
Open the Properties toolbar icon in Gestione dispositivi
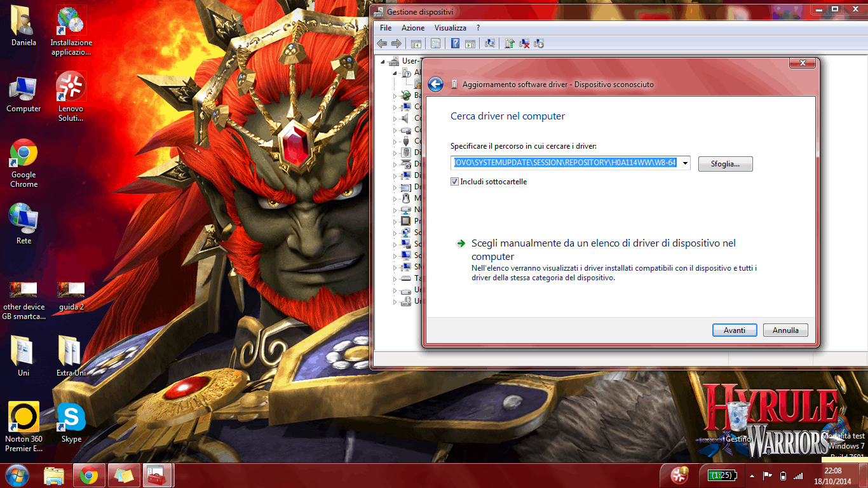click(435, 44)
